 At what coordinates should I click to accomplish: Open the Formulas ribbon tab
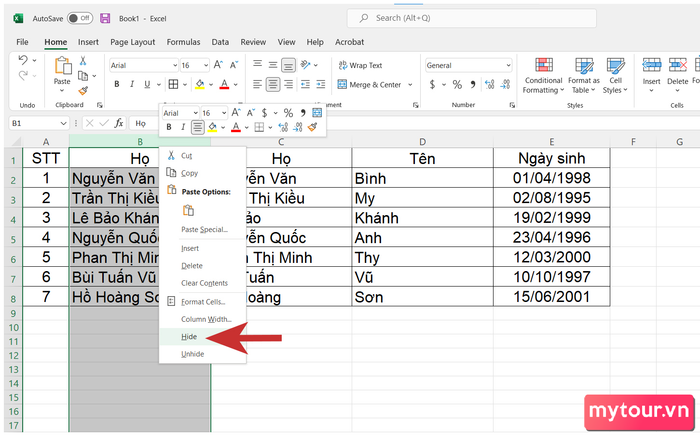183,42
